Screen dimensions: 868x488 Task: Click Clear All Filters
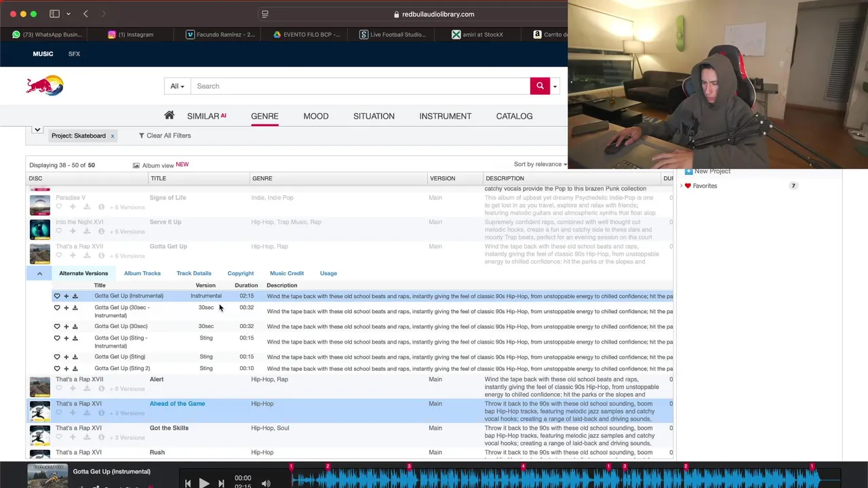(165, 136)
